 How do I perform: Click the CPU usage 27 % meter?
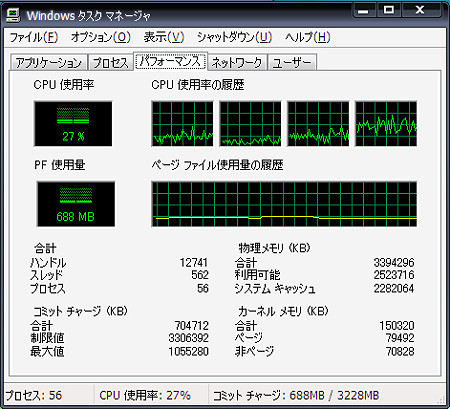coord(73,124)
